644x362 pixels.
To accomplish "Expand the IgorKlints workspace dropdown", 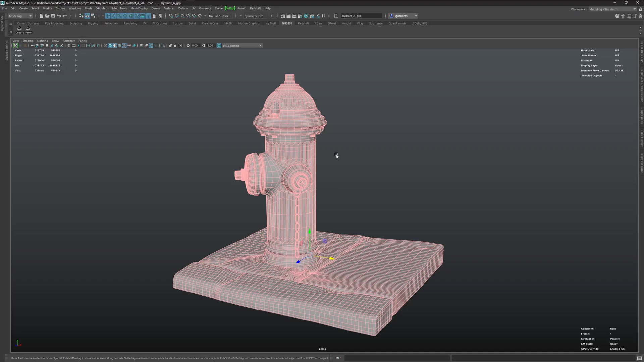I will (416, 16).
